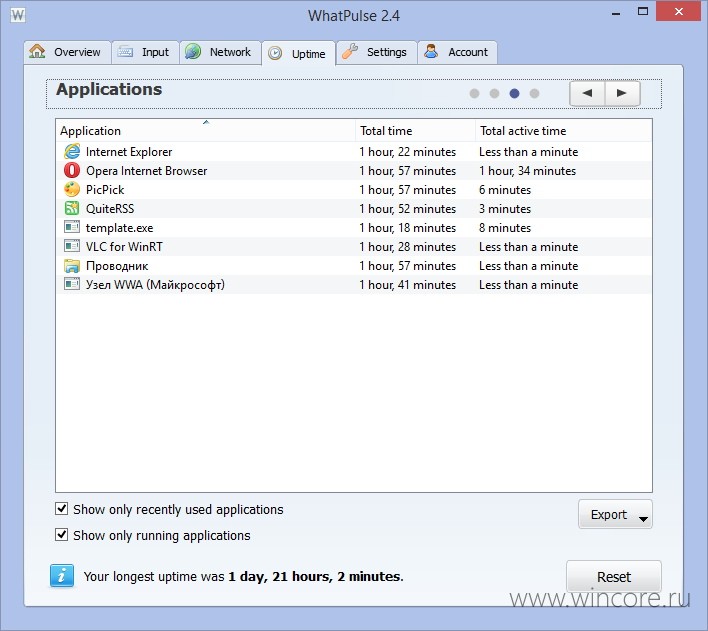The width and height of the screenshot is (708, 631).
Task: Minimize the WhatPulse window
Action: point(615,13)
